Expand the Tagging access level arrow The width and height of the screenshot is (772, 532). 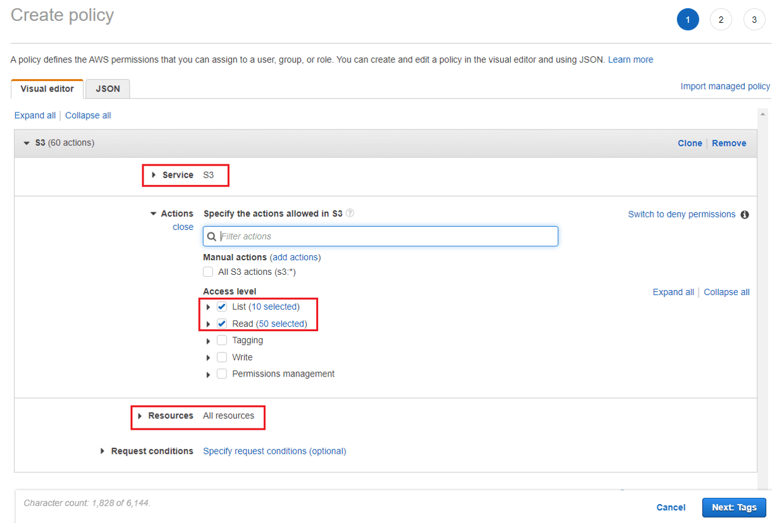209,341
